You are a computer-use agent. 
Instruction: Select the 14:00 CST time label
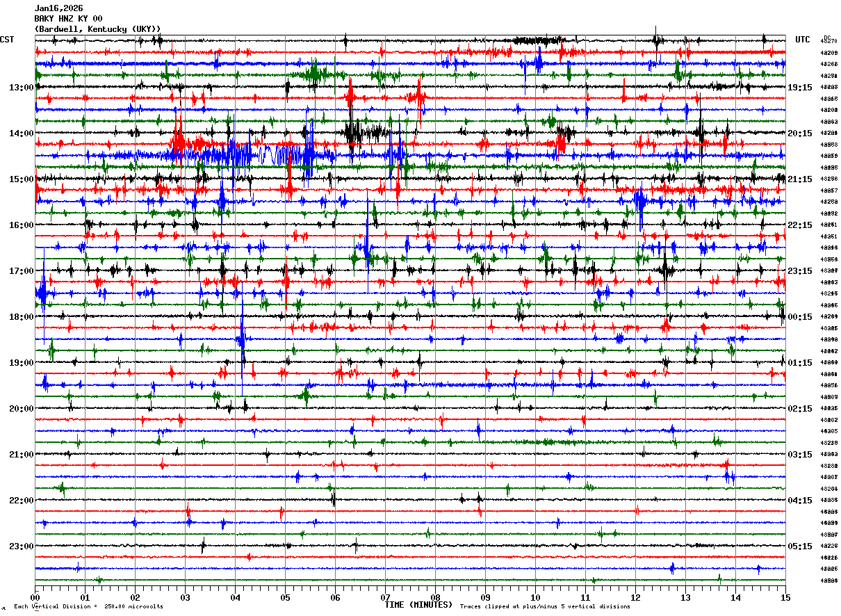click(x=22, y=133)
